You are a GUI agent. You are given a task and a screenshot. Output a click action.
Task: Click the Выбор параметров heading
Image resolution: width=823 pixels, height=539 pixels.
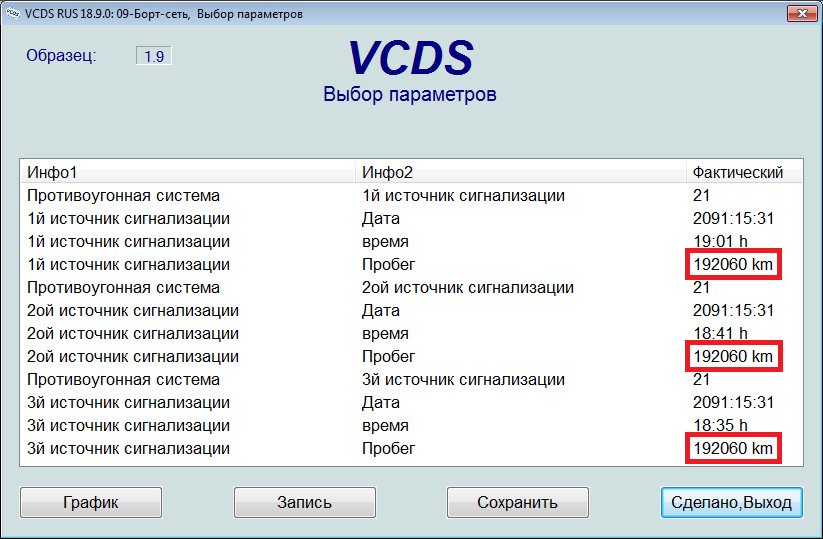coord(410,94)
